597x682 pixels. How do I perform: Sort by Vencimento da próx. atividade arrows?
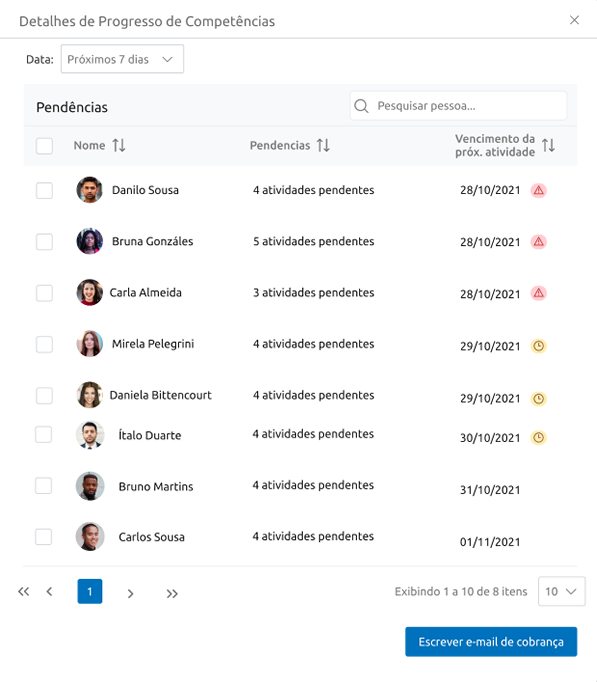(548, 145)
